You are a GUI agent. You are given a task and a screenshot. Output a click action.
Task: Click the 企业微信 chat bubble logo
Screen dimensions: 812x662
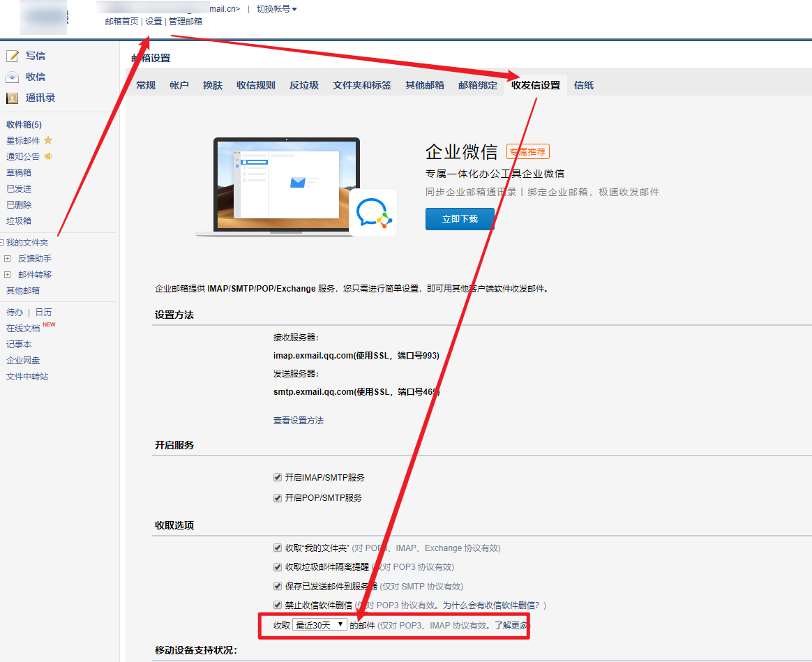[373, 213]
